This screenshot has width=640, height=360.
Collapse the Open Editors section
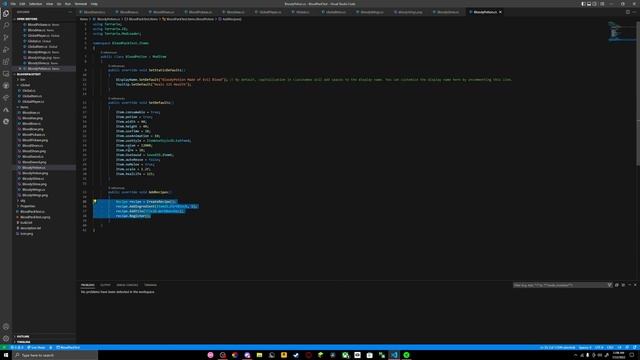44,19
